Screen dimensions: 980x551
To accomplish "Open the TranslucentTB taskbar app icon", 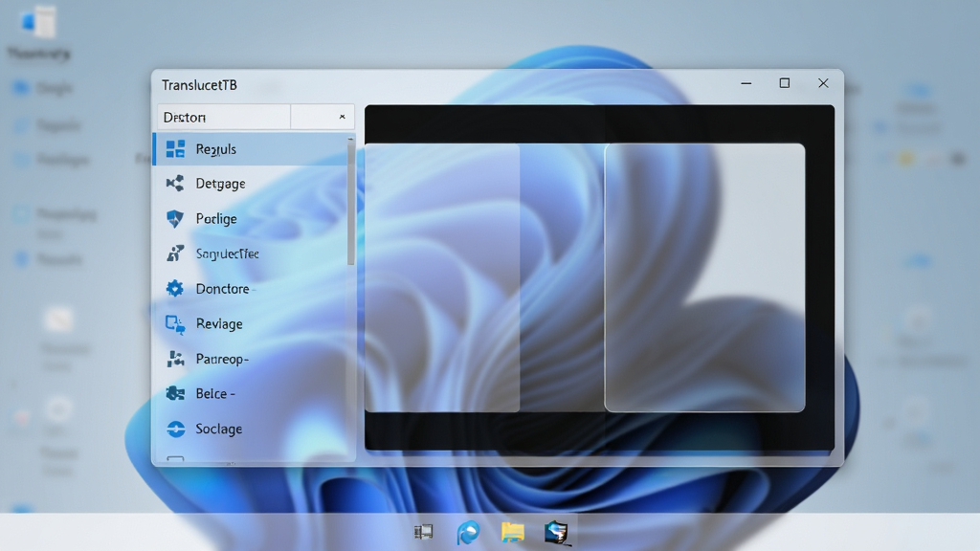I will (x=556, y=532).
